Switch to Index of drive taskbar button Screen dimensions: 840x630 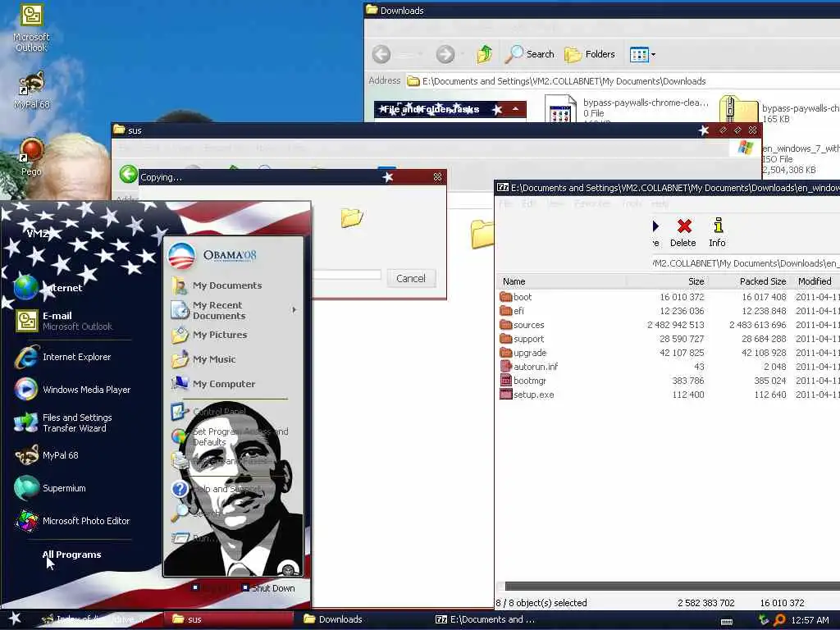97,619
